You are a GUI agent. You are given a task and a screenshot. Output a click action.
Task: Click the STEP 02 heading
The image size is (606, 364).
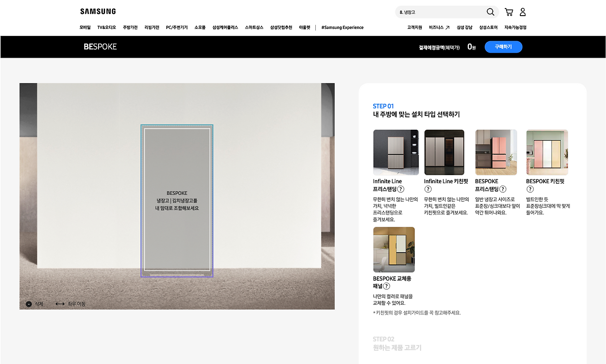coord(383,339)
